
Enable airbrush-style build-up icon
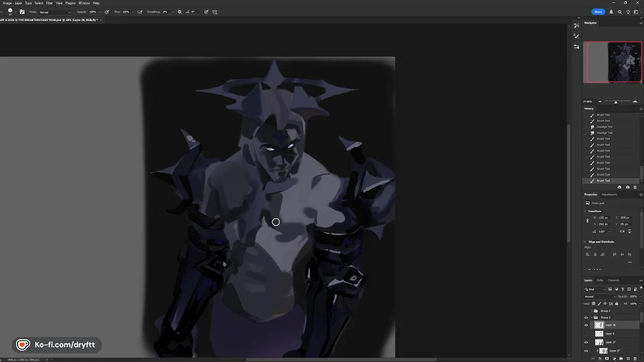[140, 12]
